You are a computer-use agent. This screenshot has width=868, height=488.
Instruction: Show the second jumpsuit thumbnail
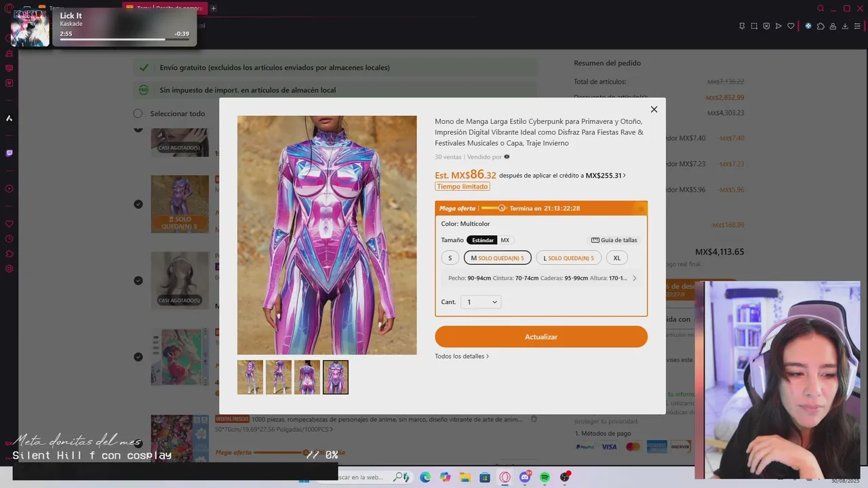coord(279,377)
